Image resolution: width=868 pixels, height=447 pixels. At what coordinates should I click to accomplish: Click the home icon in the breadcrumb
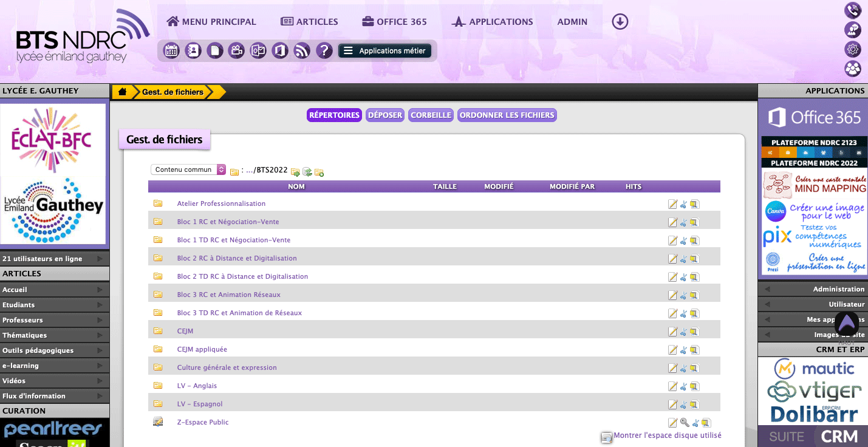pos(123,92)
